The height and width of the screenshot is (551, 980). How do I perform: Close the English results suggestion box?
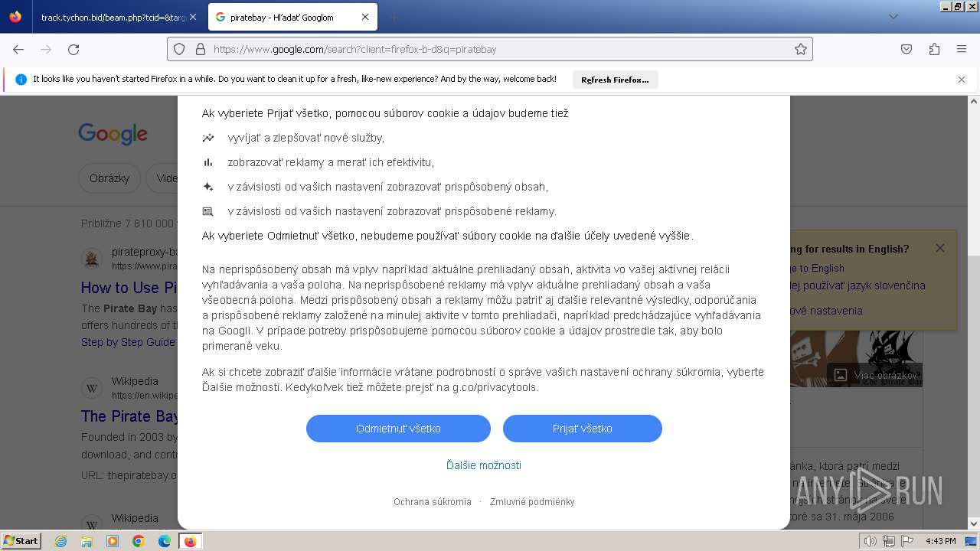point(940,248)
